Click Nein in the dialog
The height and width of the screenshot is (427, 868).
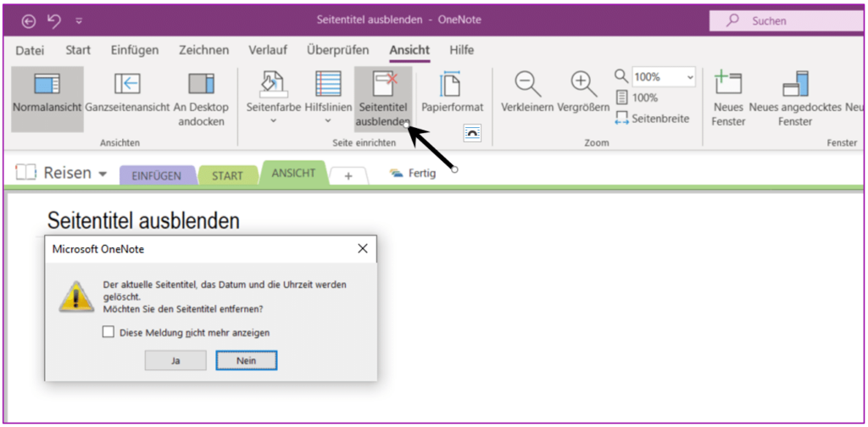tap(247, 361)
